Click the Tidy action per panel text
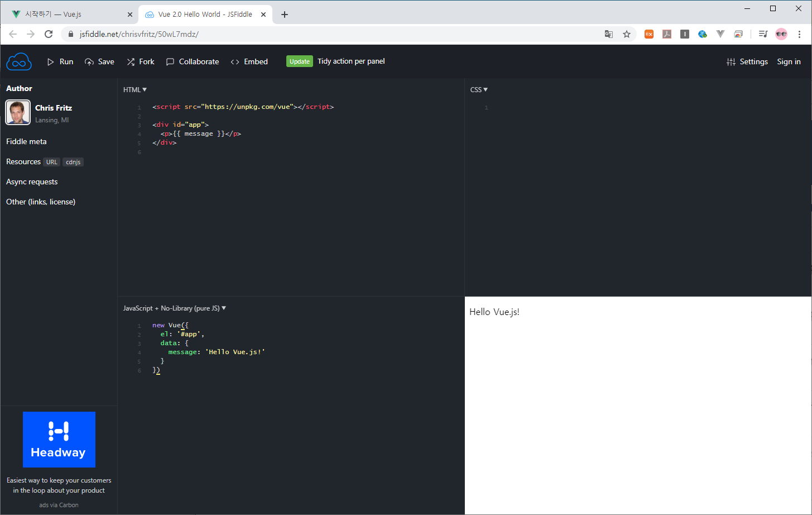 pos(351,61)
